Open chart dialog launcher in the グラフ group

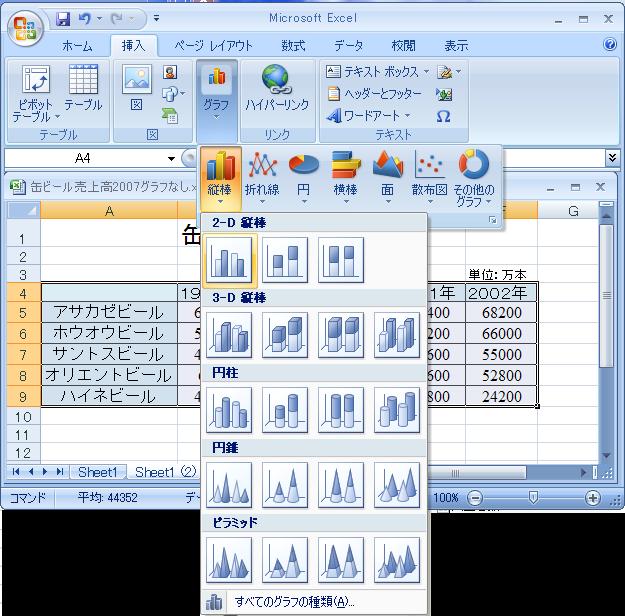click(493, 220)
